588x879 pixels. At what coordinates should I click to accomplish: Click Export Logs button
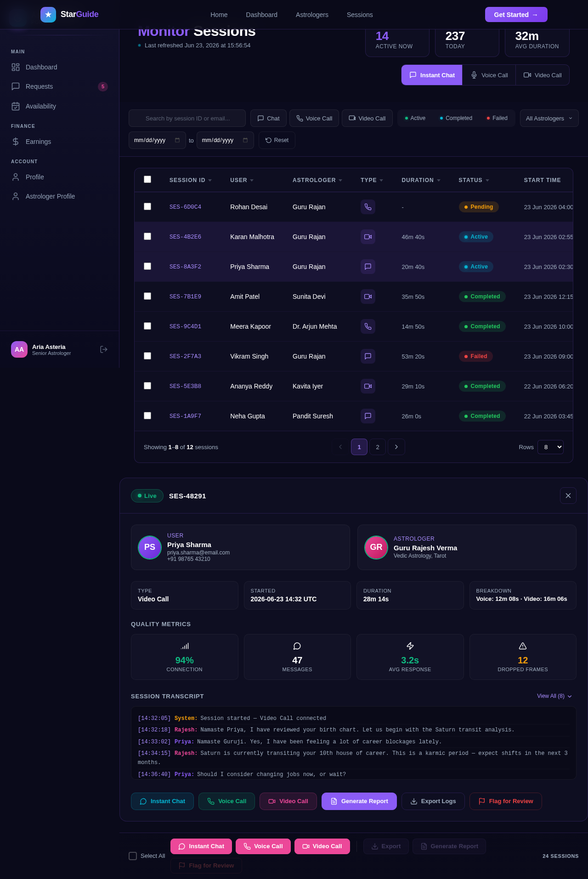pyautogui.click(x=433, y=801)
